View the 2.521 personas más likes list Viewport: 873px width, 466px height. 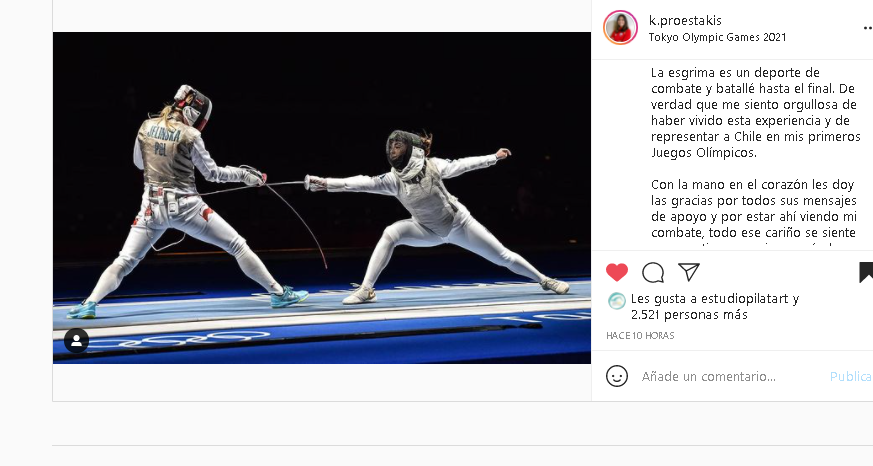689,315
